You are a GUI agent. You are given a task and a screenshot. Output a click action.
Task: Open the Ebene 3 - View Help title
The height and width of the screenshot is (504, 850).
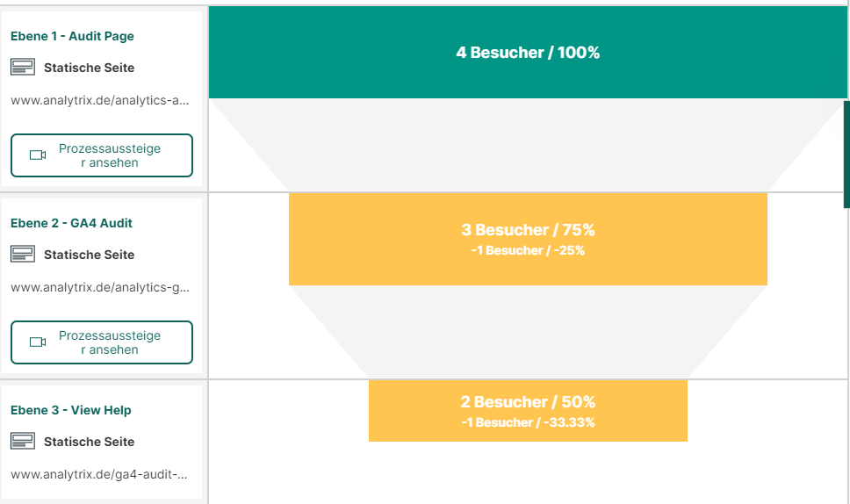(70, 410)
